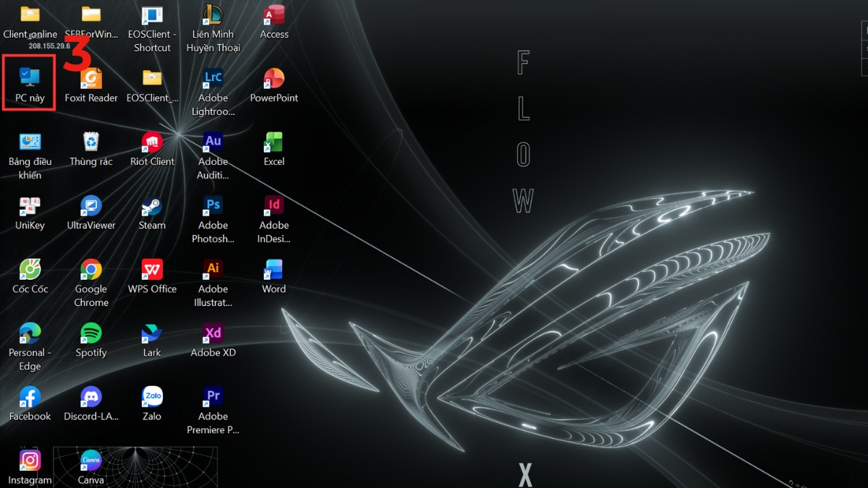Select the Adobe Photoshop shortcut
Viewport: 868px width, 488px height.
click(213, 205)
